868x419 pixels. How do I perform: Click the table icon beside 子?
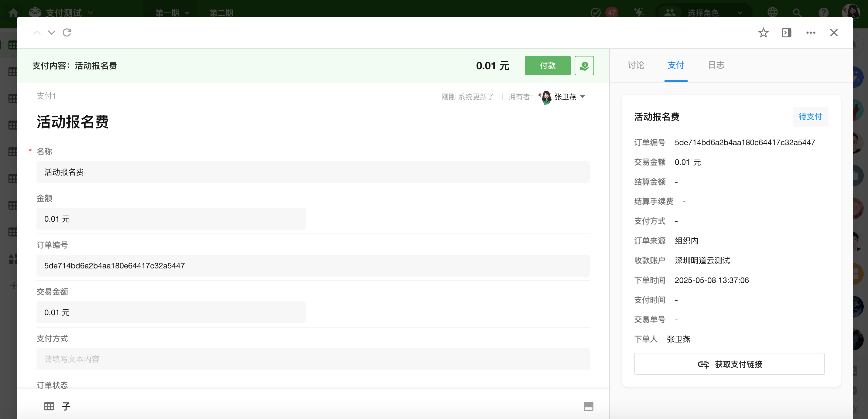pyautogui.click(x=49, y=406)
